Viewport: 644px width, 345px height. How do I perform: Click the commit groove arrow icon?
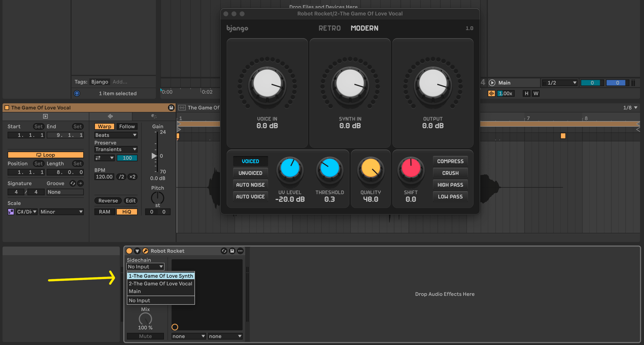[80, 183]
